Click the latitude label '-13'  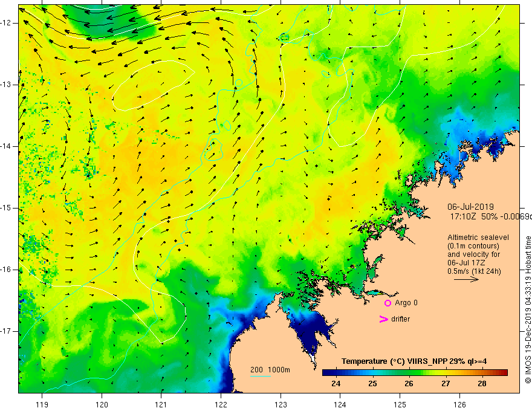click(7, 85)
